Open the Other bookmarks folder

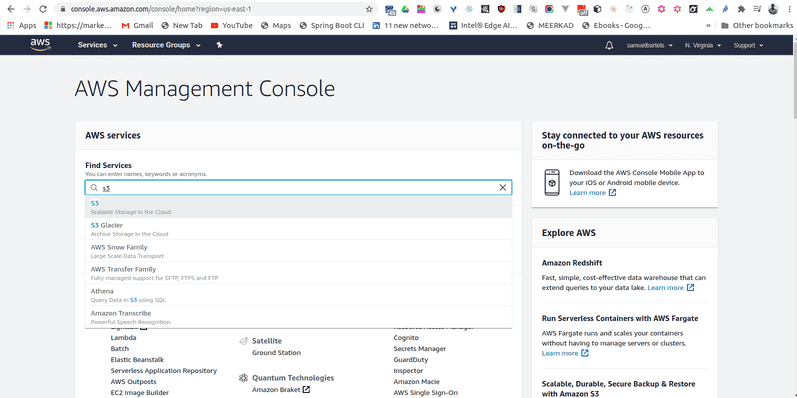(756, 25)
